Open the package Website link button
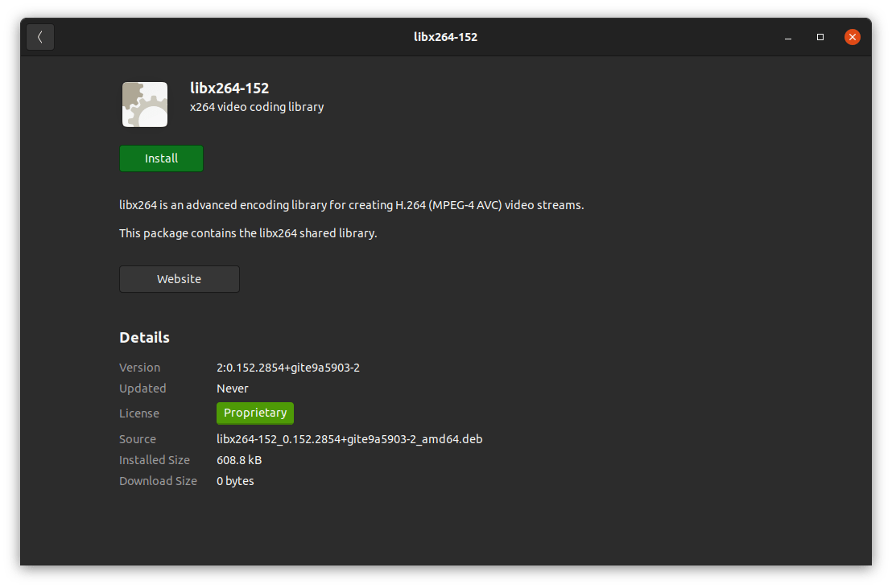 coord(179,279)
